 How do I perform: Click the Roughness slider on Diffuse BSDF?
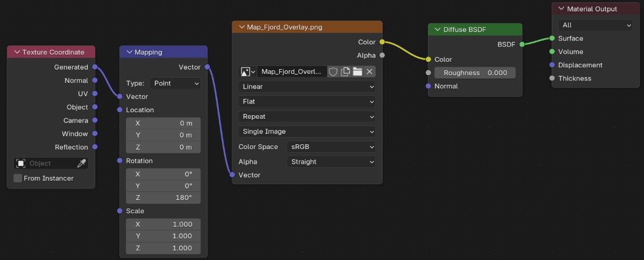point(475,73)
